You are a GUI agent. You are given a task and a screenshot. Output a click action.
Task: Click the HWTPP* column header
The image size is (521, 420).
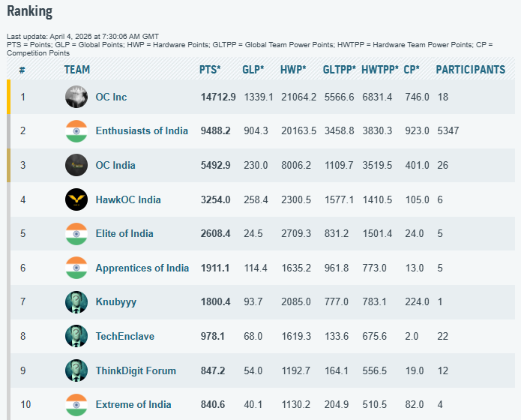pos(380,70)
